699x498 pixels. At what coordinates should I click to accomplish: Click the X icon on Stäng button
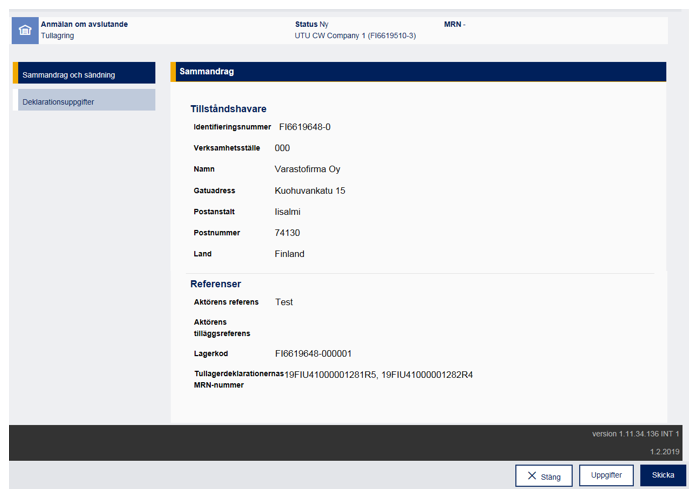tap(532, 476)
